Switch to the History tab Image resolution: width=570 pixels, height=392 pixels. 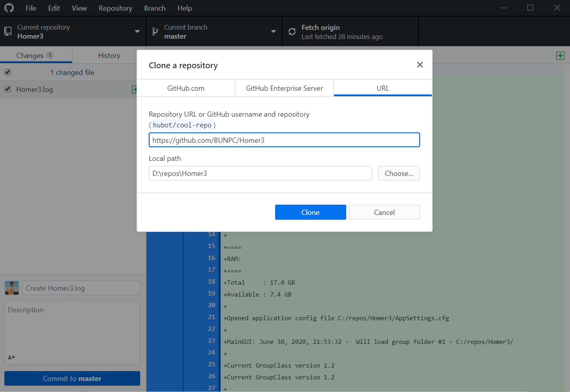point(109,56)
